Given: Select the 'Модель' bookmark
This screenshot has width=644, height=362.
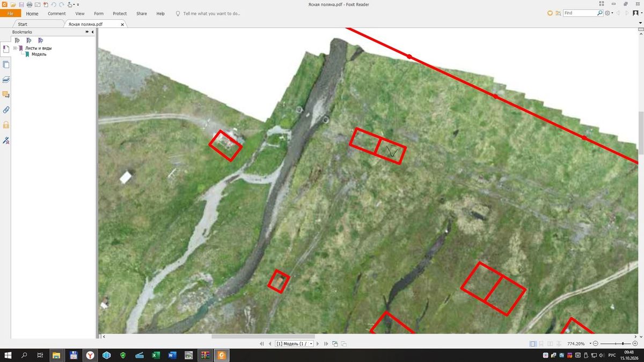Looking at the screenshot, I should [39, 54].
